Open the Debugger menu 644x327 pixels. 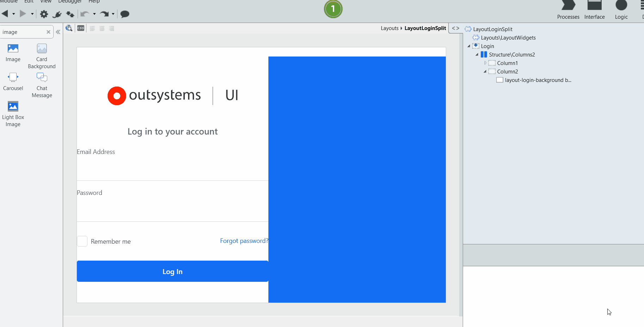point(70,1)
